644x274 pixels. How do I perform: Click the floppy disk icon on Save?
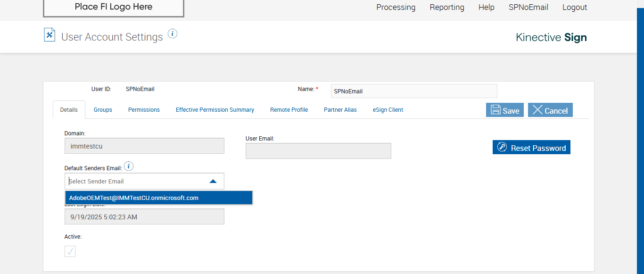(x=495, y=110)
